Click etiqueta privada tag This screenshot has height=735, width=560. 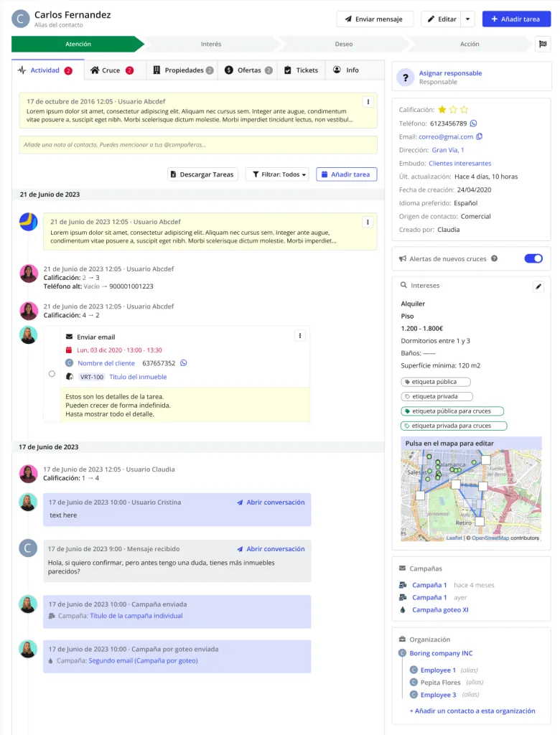pos(437,396)
